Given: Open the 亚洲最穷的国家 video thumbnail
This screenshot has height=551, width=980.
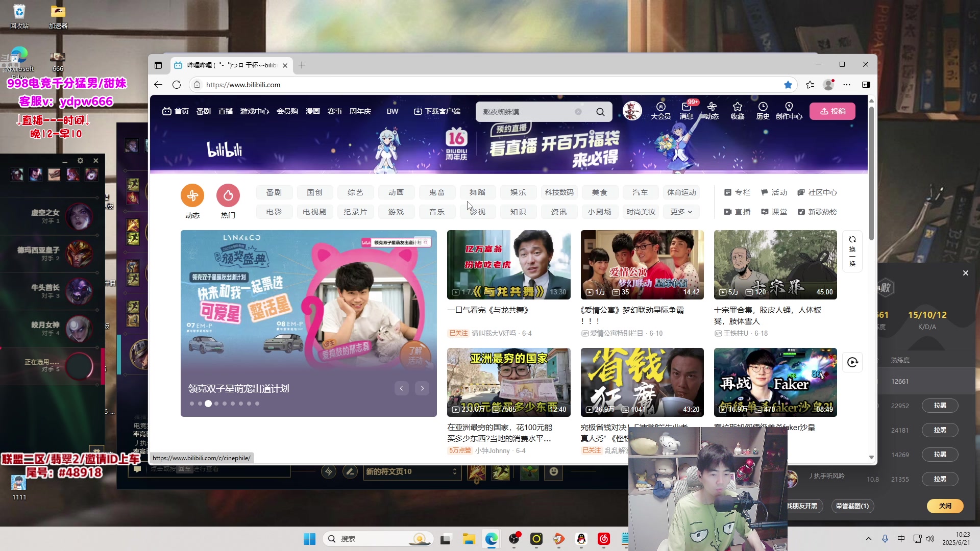Looking at the screenshot, I should (x=508, y=382).
